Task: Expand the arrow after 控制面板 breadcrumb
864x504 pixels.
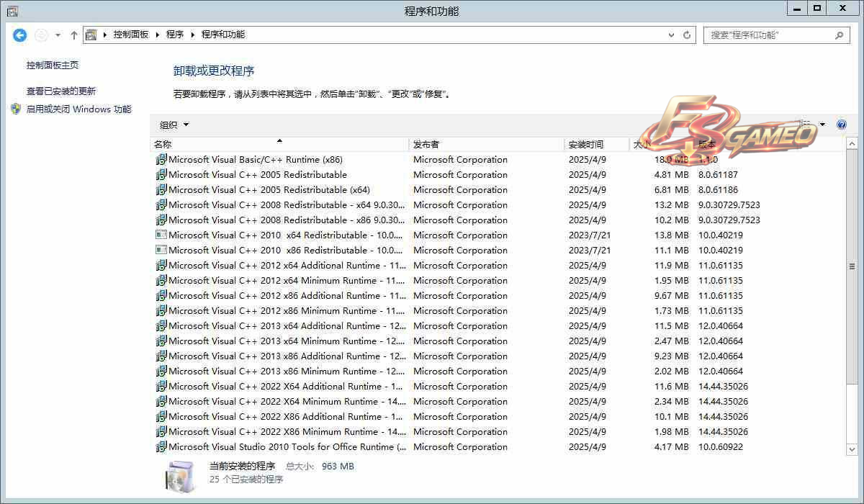Action: (x=156, y=35)
